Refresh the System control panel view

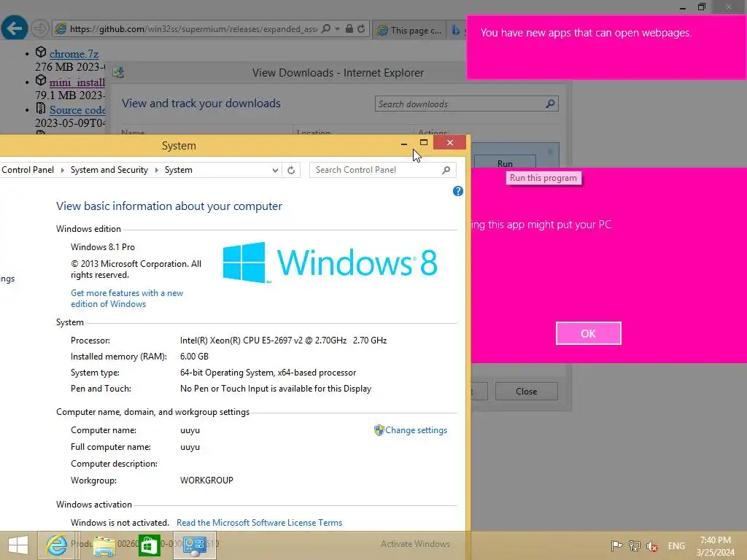(x=291, y=170)
